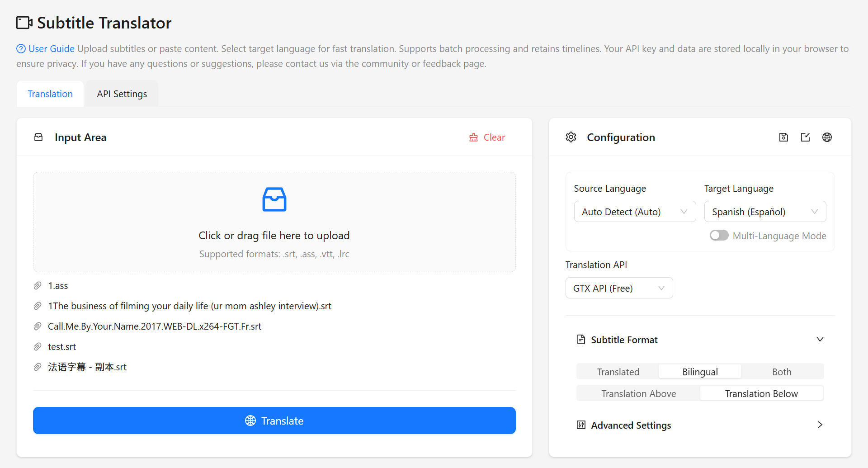Image resolution: width=868 pixels, height=468 pixels.
Task: Enable Multi-Language Mode
Action: click(x=719, y=235)
